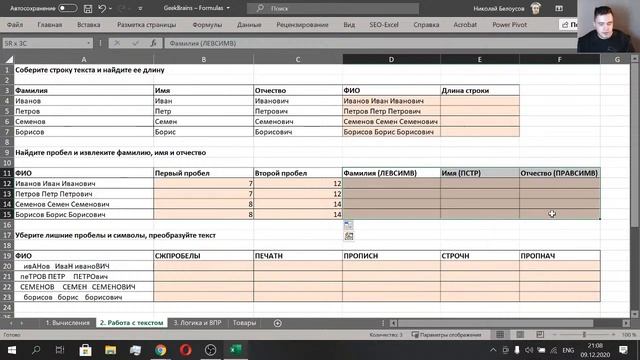Open the Ribbon Display Options icon

559,8
